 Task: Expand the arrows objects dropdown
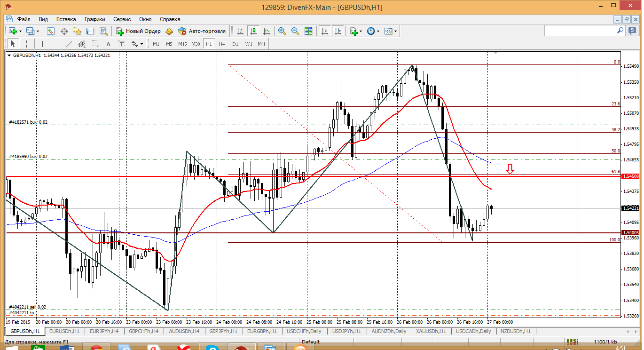tap(141, 44)
